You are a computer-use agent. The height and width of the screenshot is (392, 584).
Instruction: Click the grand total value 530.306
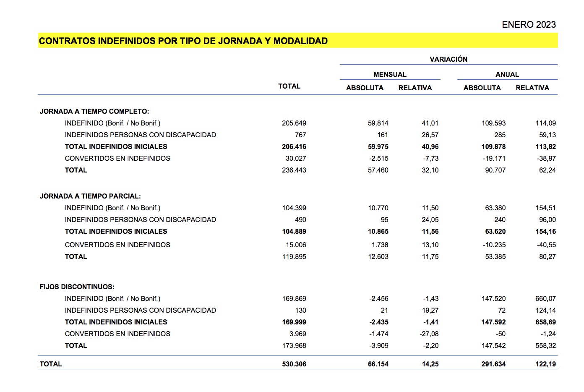(294, 364)
